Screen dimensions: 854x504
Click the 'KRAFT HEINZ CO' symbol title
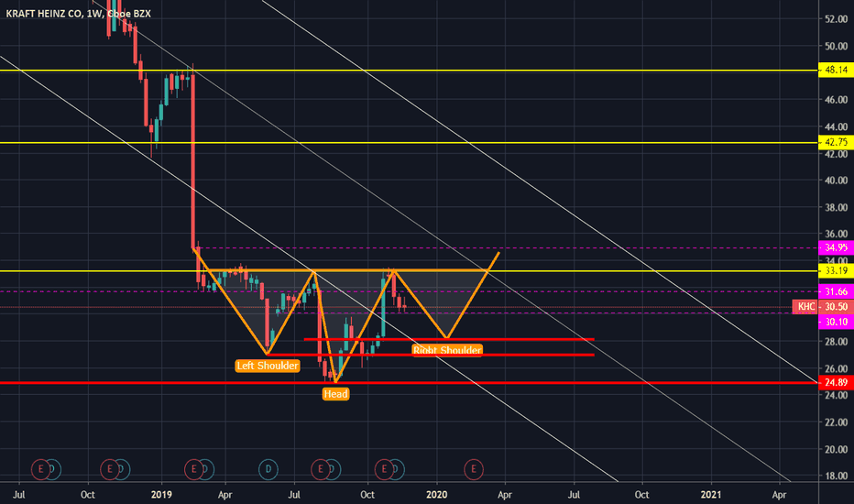coord(44,14)
